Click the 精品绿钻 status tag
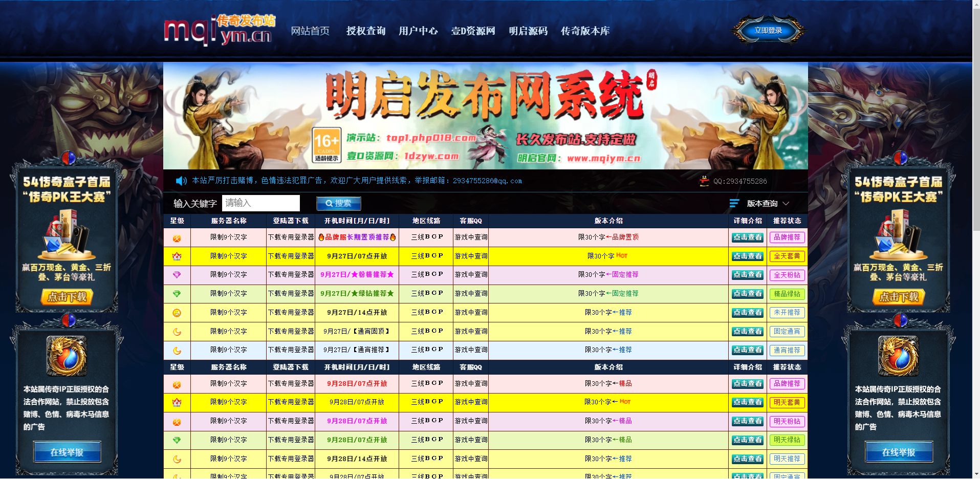 tap(787, 294)
